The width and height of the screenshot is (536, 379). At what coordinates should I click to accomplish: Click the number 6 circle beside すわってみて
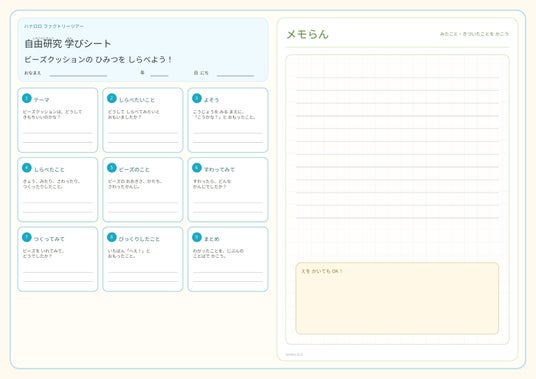pyautogui.click(x=197, y=168)
